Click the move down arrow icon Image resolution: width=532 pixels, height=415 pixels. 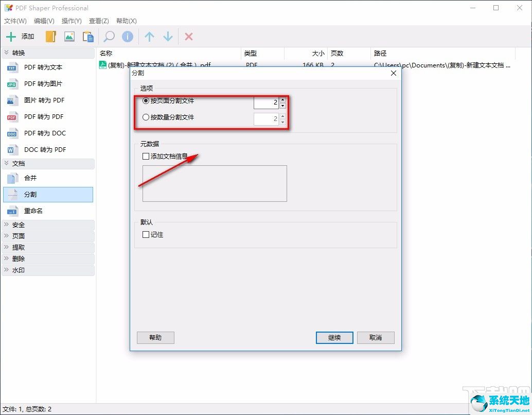click(x=168, y=37)
